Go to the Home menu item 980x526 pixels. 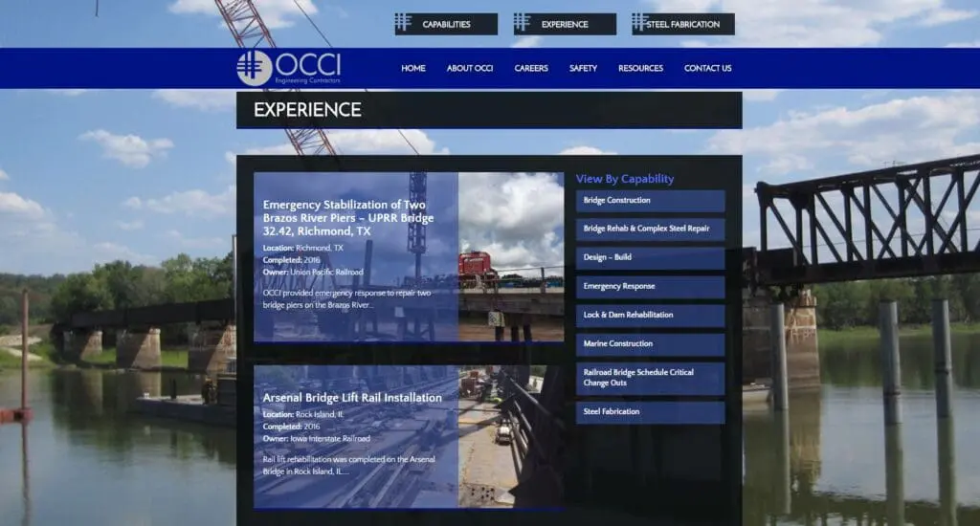pyautogui.click(x=413, y=68)
